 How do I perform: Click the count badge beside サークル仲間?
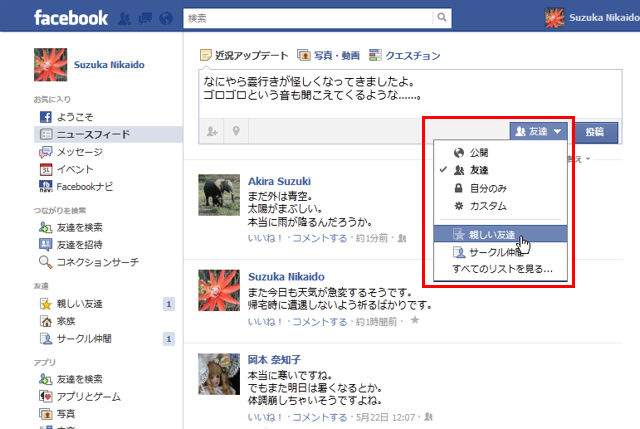169,339
